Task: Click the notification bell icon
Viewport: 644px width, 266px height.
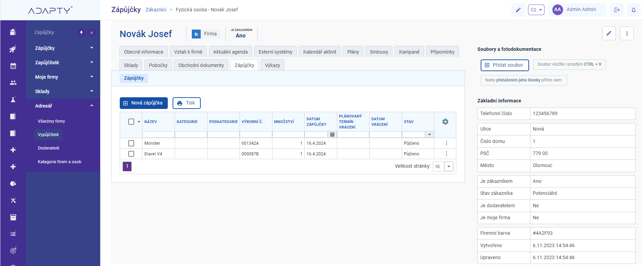Action: 633,10
